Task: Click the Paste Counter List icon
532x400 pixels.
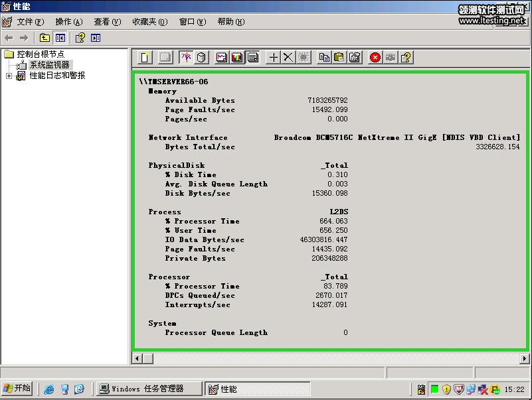Action: [339, 58]
